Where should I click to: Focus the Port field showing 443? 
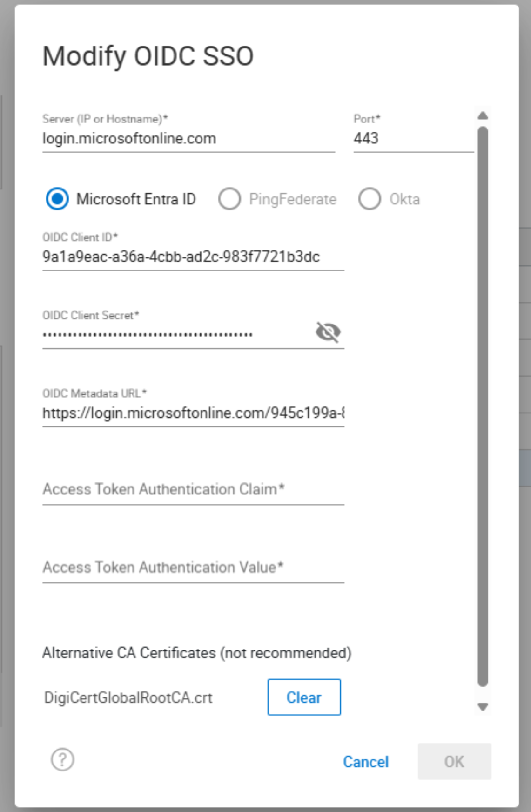click(x=413, y=139)
